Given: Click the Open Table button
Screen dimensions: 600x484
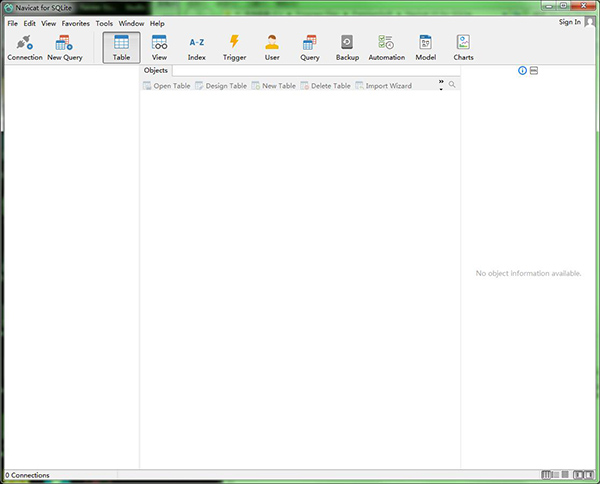Looking at the screenshot, I should point(167,86).
